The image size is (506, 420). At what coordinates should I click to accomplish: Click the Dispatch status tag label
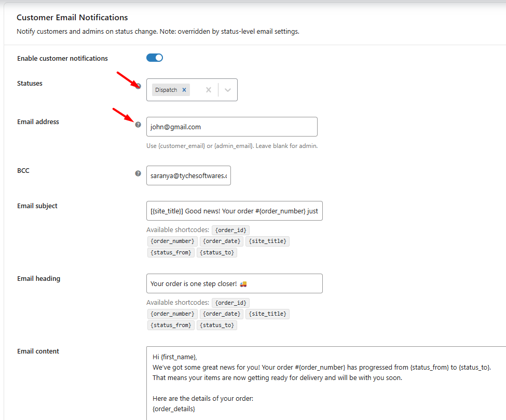pos(166,90)
